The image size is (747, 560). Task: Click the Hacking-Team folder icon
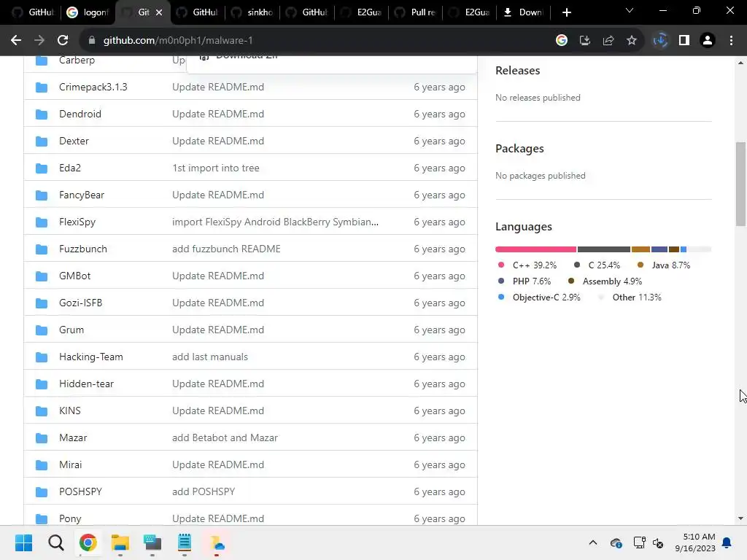tap(42, 357)
